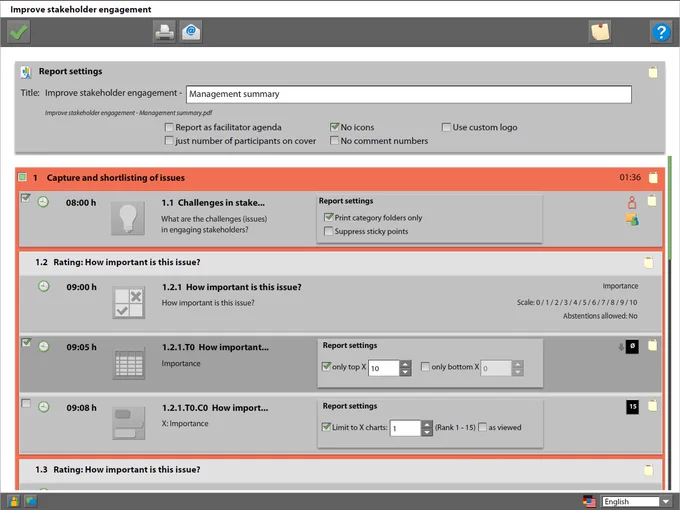
Task: Click black average sort badge on 1.2.1.T0 row
Action: [x=632, y=346]
